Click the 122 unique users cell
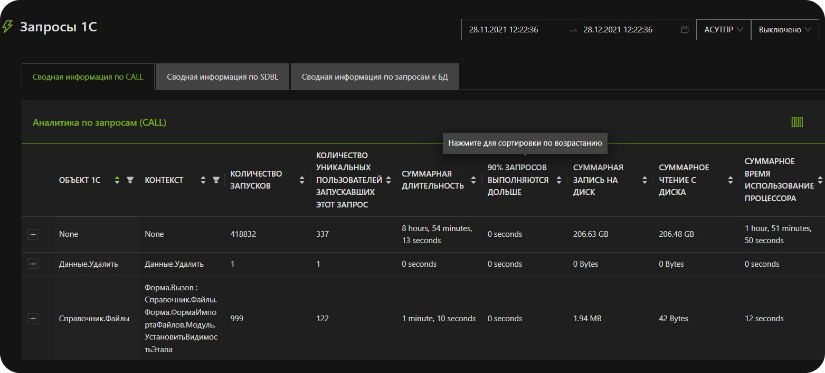Image resolution: width=825 pixels, height=373 pixels. coord(323,319)
